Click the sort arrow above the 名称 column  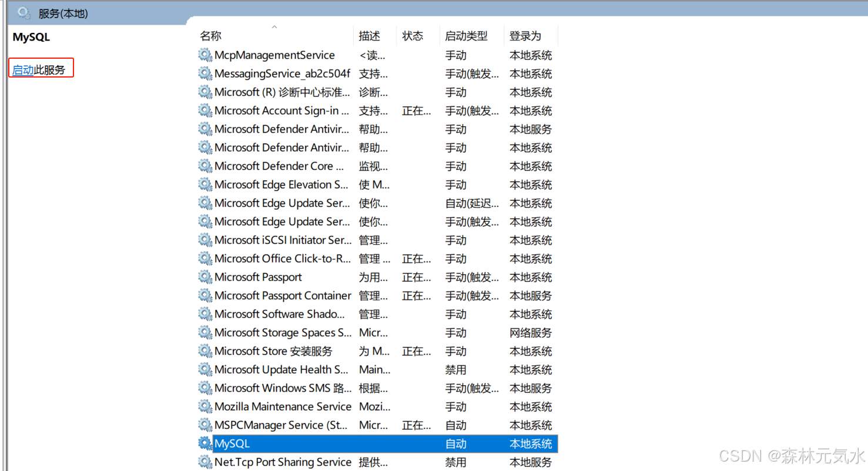coord(274,26)
